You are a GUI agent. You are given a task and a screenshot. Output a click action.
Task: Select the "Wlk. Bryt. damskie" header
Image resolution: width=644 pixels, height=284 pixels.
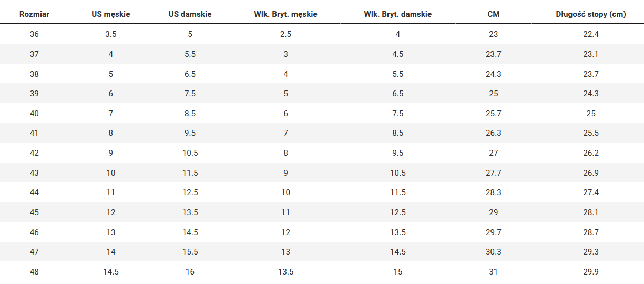coord(397,14)
